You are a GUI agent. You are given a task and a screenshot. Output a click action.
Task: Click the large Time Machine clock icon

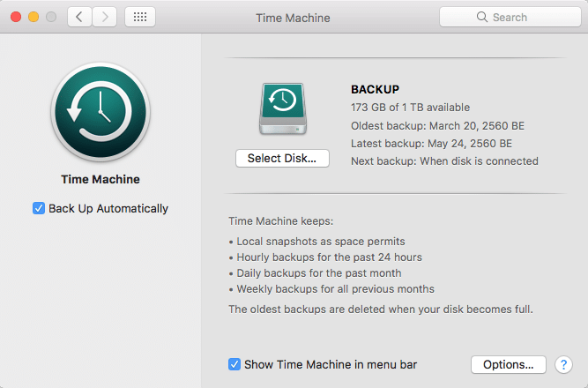pos(100,112)
